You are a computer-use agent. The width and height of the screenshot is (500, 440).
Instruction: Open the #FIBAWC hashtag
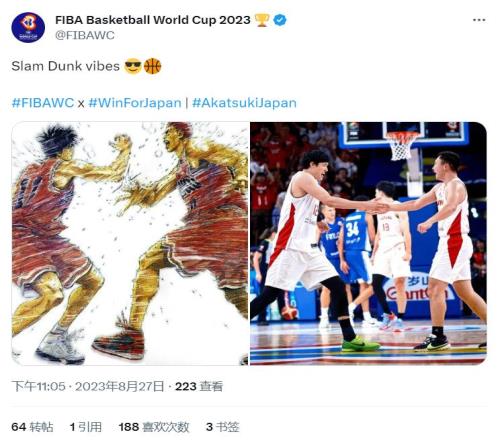[x=43, y=103]
